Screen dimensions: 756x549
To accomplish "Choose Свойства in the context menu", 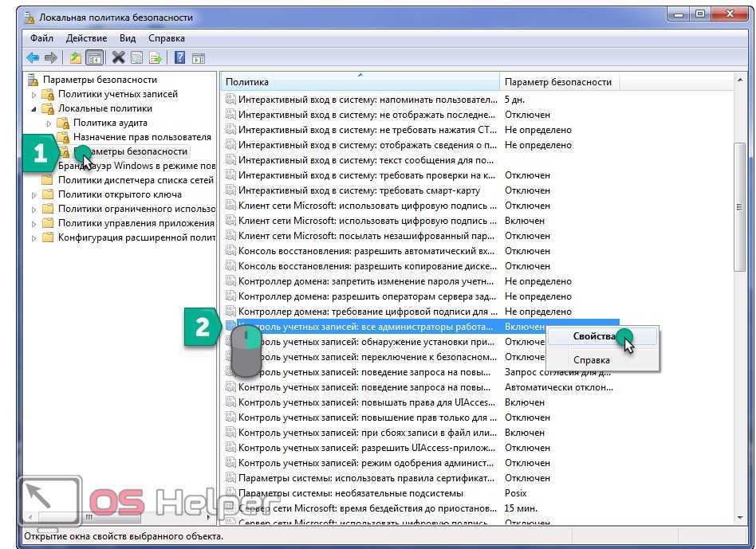I will click(x=594, y=336).
